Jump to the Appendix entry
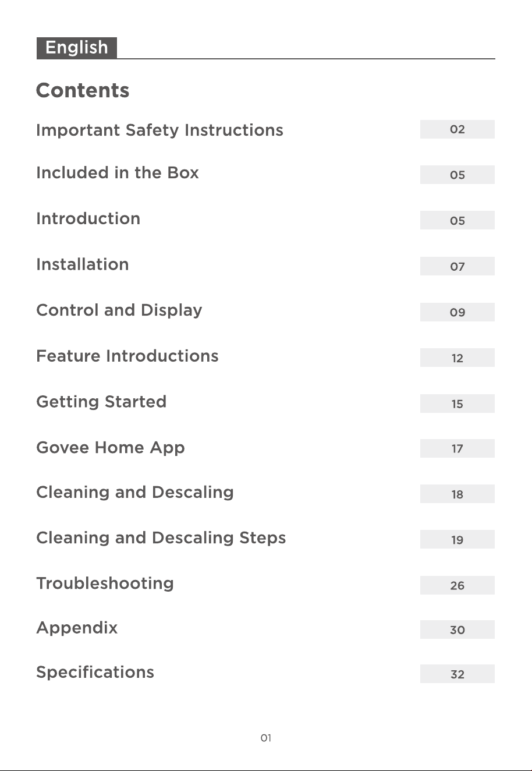Image resolution: width=532 pixels, height=771 pixels. coord(77,628)
